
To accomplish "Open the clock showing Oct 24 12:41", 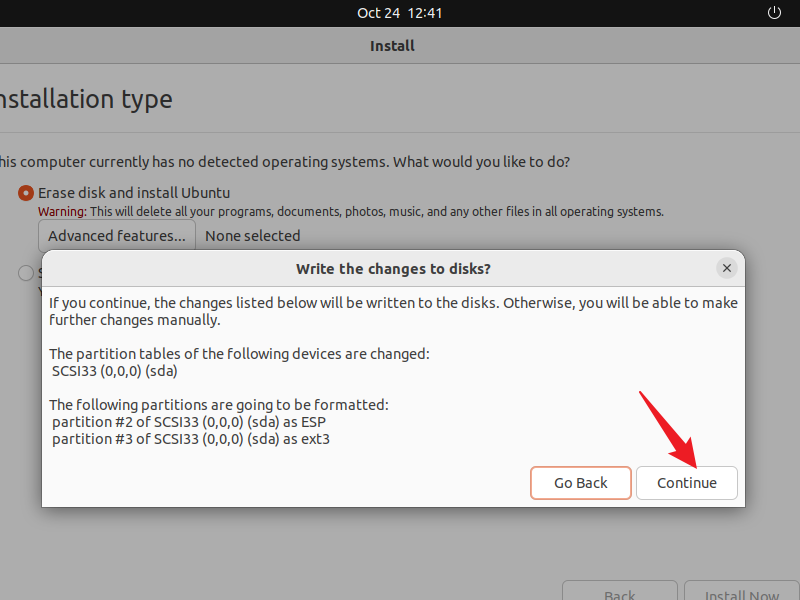I will [399, 13].
